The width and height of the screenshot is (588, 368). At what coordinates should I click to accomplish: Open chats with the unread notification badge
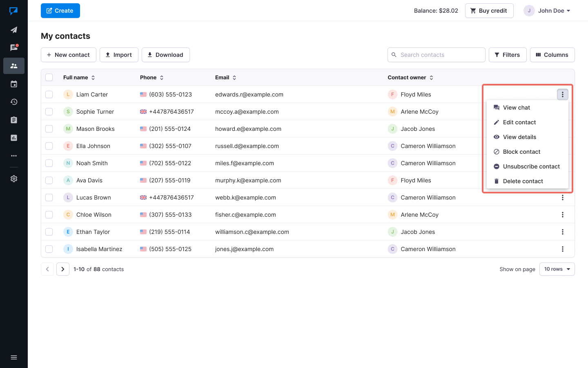pos(14,47)
